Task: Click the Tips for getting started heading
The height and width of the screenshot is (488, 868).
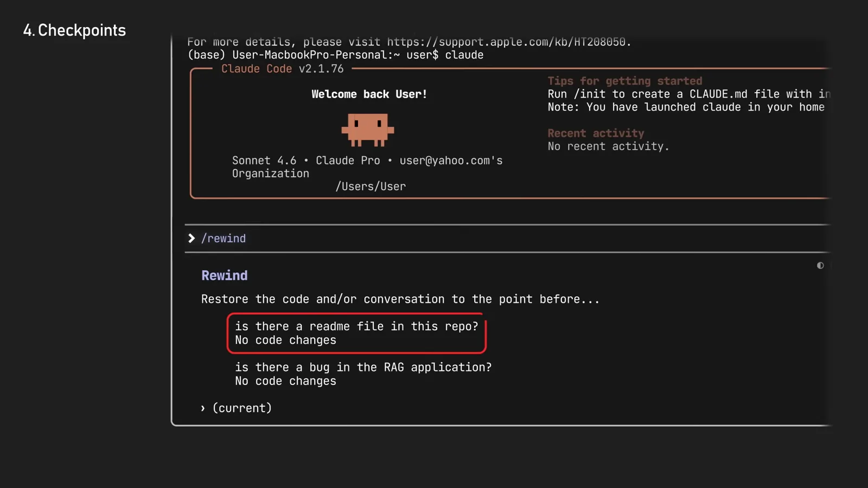Action: [625, 81]
